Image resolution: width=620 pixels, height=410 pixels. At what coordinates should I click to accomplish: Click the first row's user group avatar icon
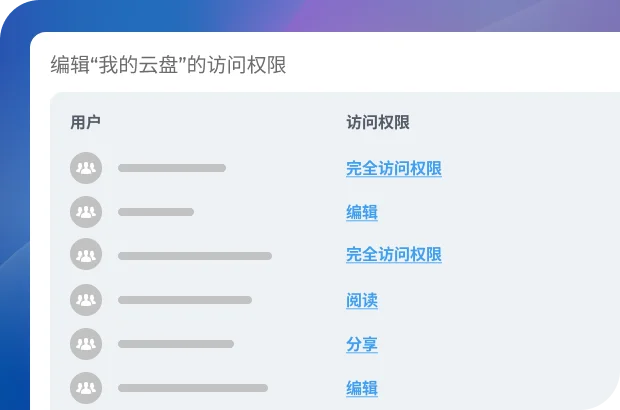[x=86, y=168]
